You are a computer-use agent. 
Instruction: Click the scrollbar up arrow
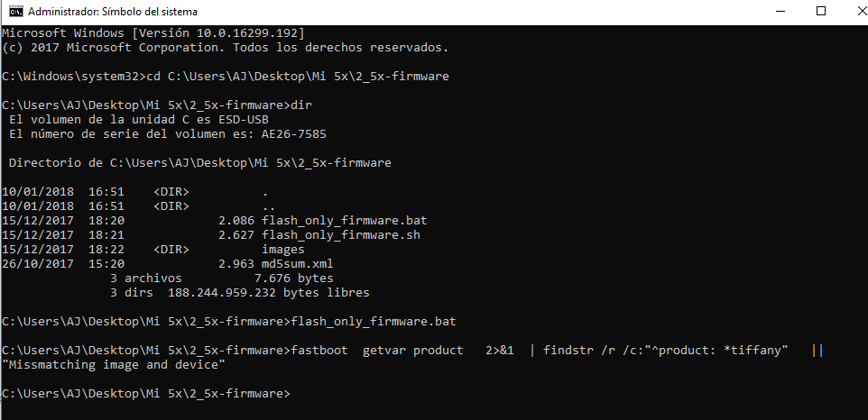point(860,32)
